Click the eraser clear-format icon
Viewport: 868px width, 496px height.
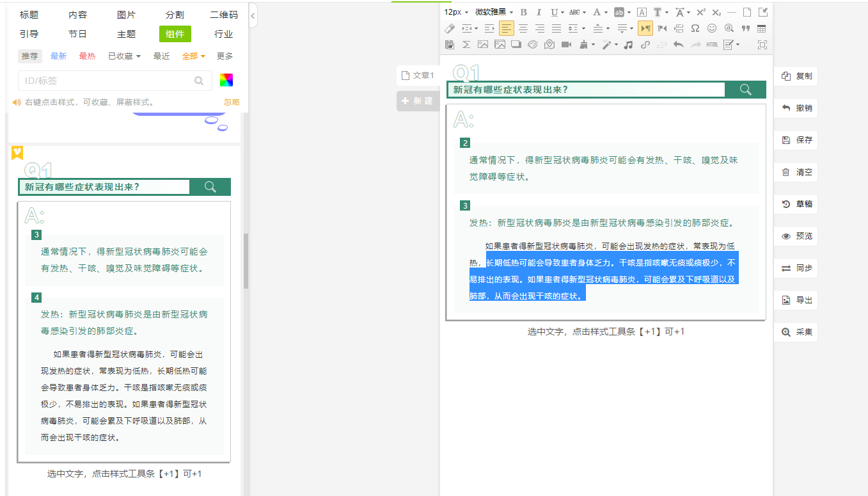coord(450,28)
